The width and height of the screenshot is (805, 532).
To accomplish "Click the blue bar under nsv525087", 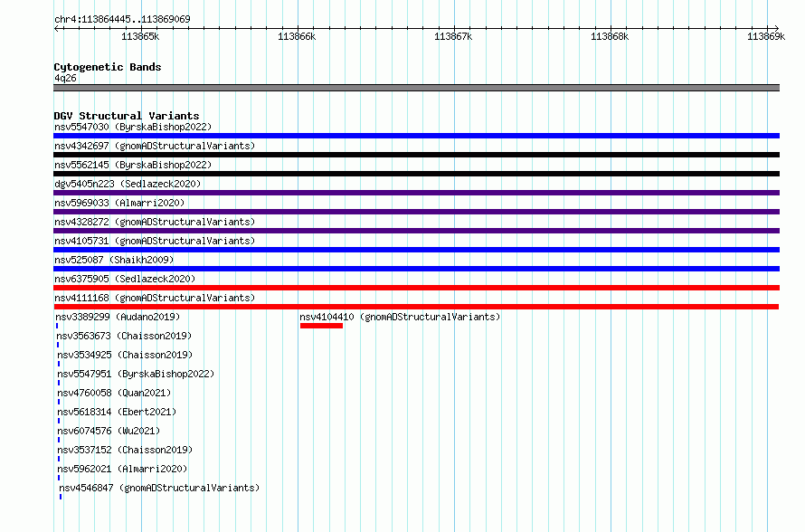I will 416,269.
